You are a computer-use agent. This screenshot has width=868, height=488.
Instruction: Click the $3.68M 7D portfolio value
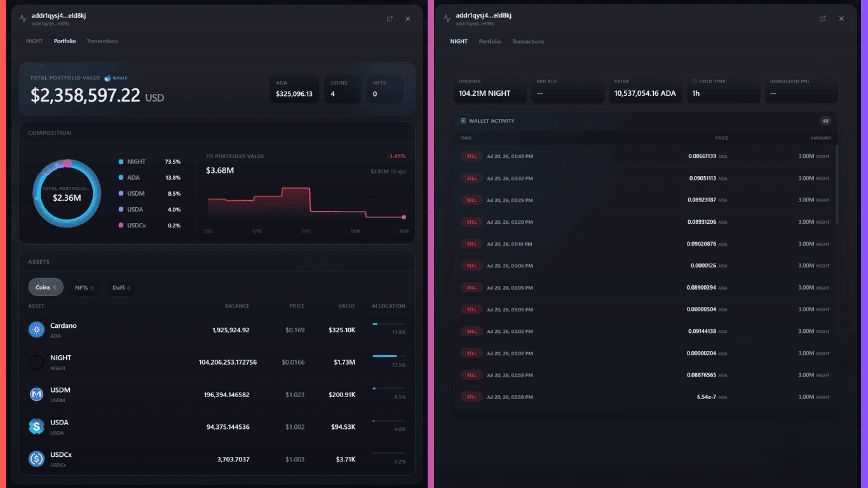(220, 171)
